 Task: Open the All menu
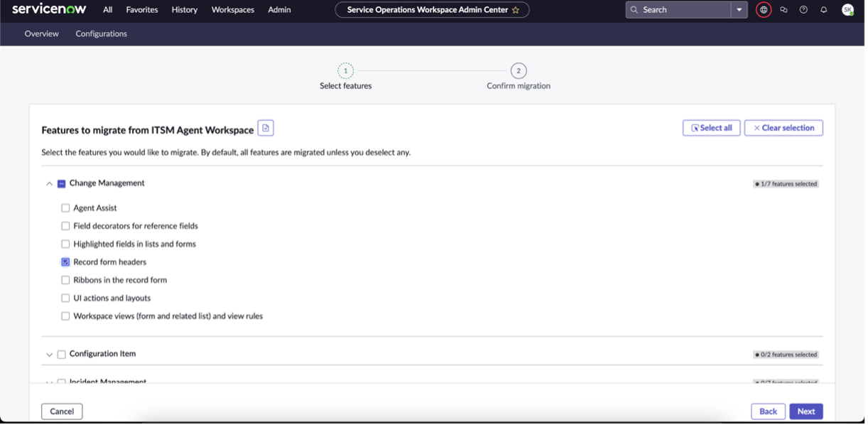108,10
